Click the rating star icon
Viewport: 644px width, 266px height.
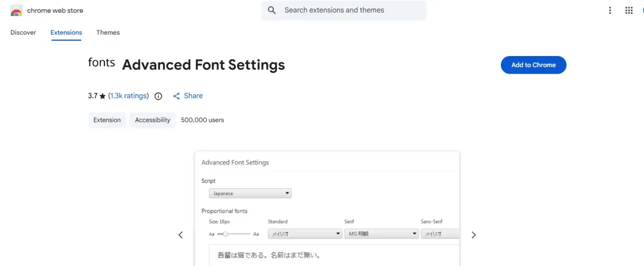[x=103, y=96]
